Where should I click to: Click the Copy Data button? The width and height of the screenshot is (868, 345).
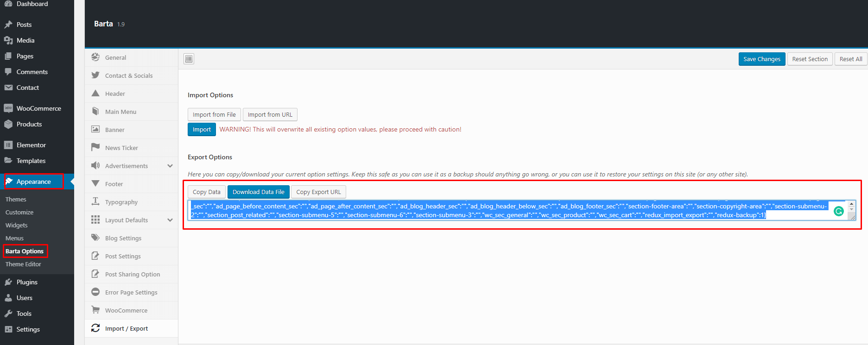[x=207, y=192]
